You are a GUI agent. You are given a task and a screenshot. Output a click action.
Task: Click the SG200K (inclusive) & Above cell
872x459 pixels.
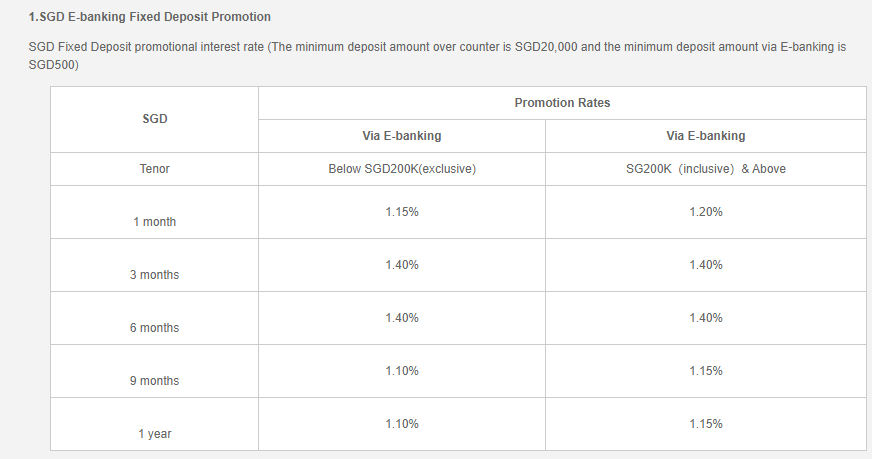point(705,169)
